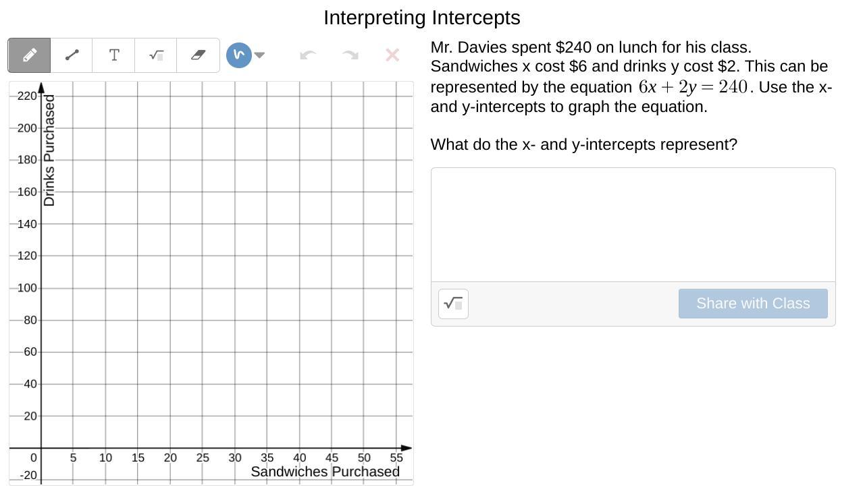Expand the stroke color dropdown arrow
The height and width of the screenshot is (504, 863).
point(259,55)
